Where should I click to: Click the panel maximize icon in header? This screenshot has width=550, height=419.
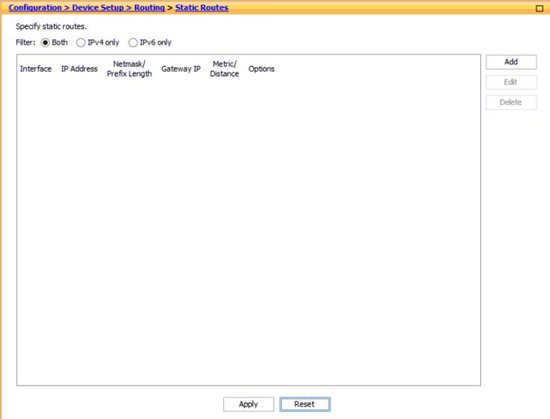point(539,8)
